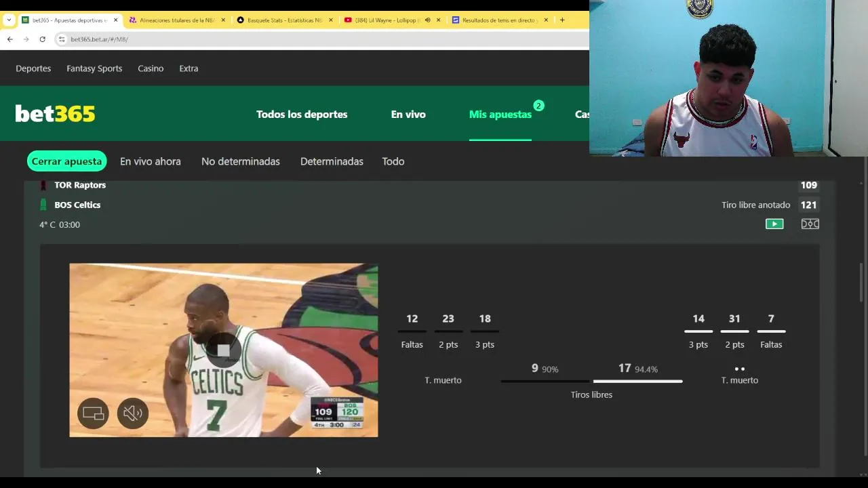This screenshot has width=868, height=488.
Task: Close the Lil Wayne Lollipop tab
Action: (x=438, y=20)
